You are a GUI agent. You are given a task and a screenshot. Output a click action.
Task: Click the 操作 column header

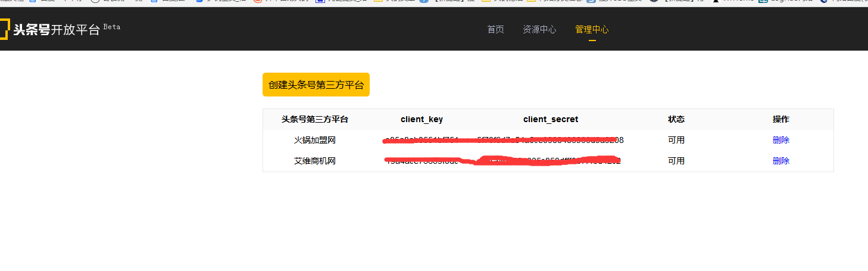(780, 119)
